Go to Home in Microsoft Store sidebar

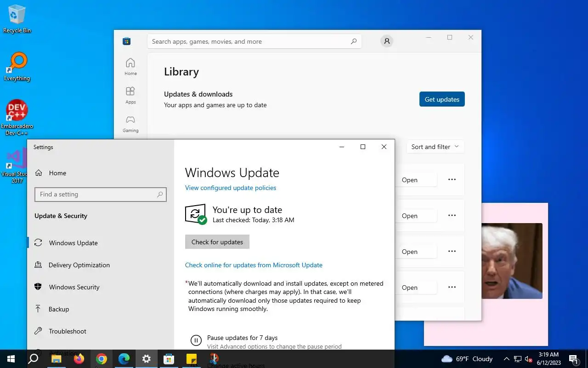pyautogui.click(x=130, y=67)
